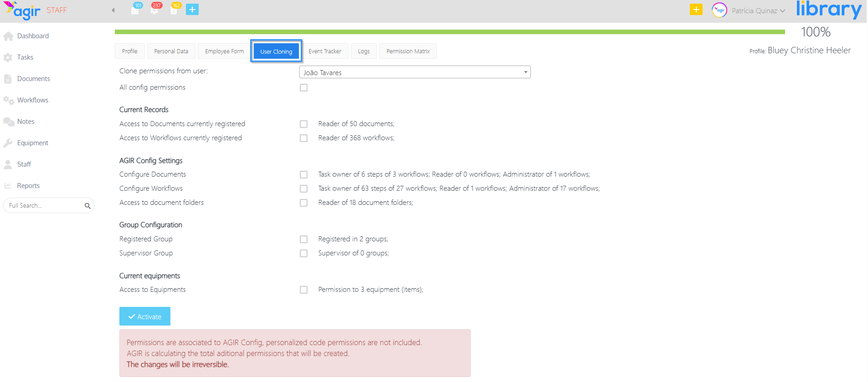Check Access to Equipments checkbox
This screenshot has width=868, height=382.
pos(304,290)
